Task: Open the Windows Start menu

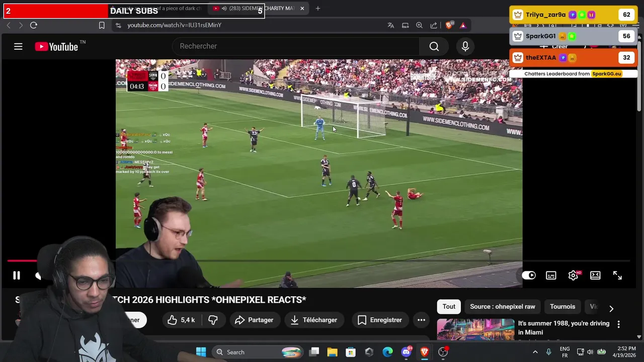Action: coord(201,352)
